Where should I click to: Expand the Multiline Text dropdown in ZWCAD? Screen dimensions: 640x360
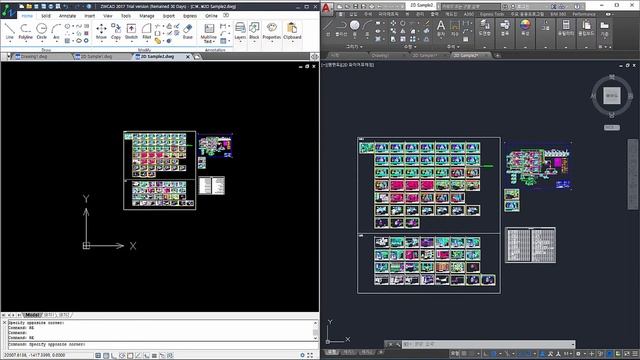click(x=214, y=42)
